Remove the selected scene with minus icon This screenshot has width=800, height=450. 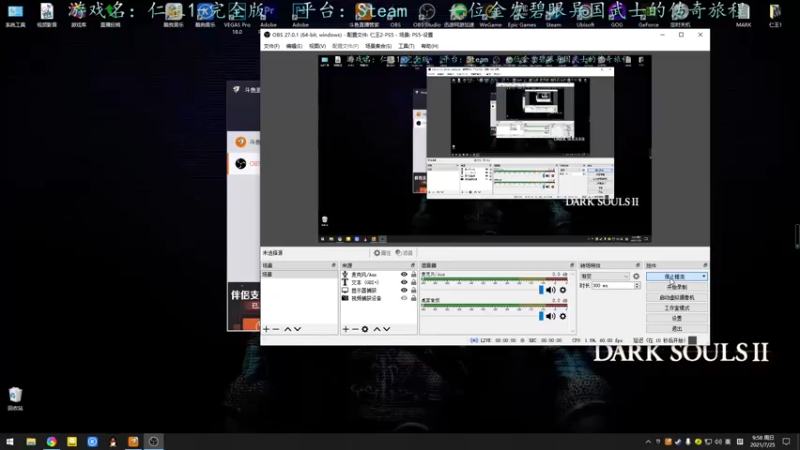point(276,329)
